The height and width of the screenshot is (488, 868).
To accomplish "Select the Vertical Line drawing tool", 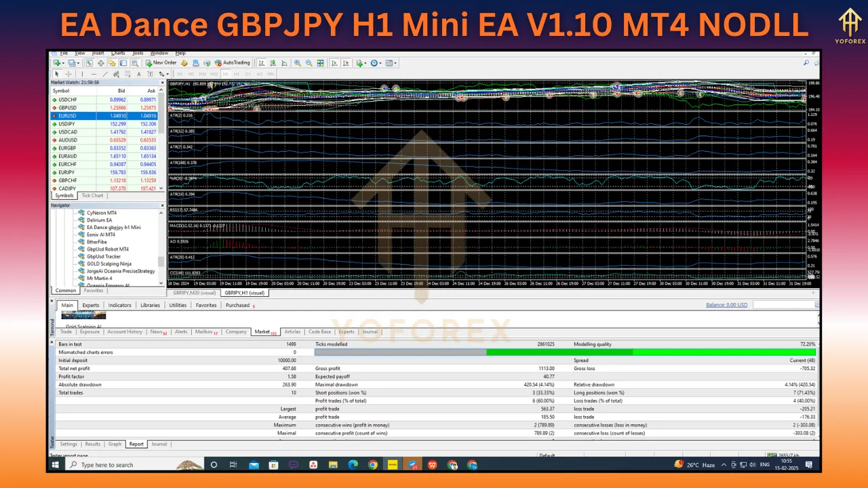I will (x=82, y=74).
